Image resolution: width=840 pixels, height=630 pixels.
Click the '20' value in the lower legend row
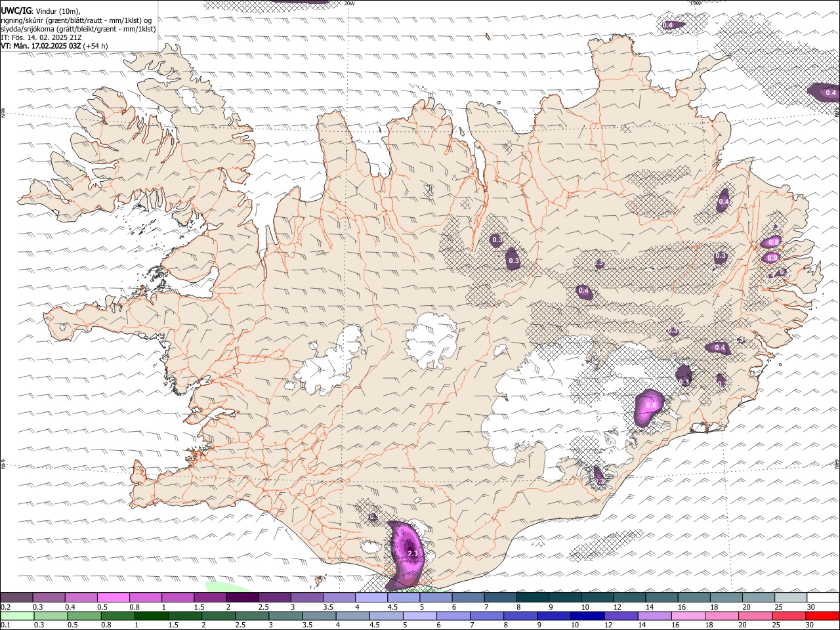coord(743,625)
